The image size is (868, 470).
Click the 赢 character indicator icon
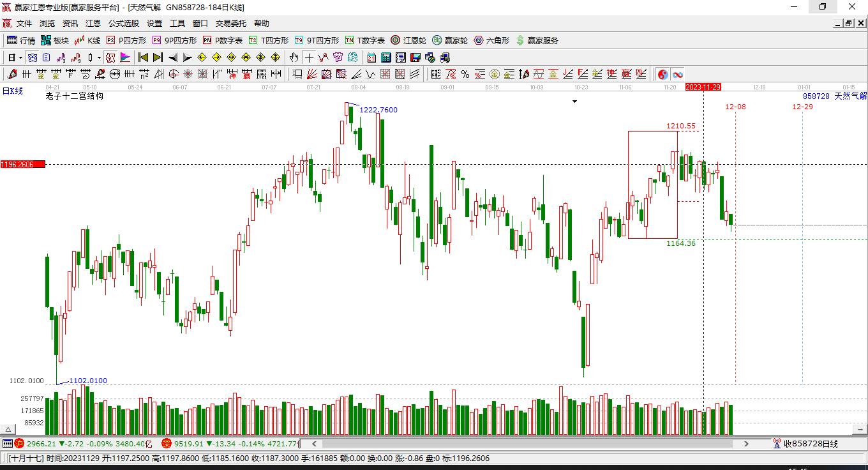[x=246, y=74]
